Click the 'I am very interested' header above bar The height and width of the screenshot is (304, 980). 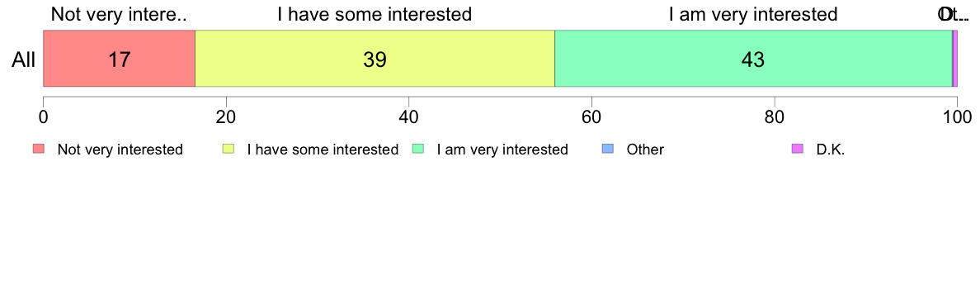tap(753, 14)
